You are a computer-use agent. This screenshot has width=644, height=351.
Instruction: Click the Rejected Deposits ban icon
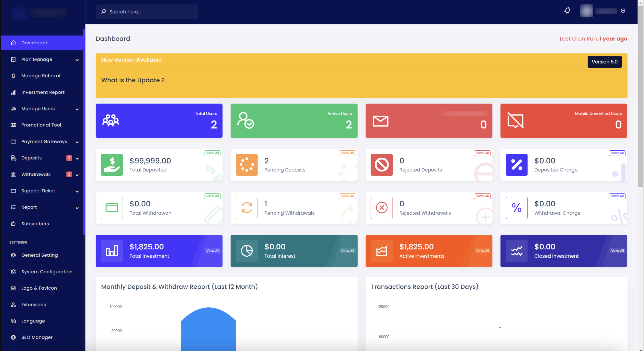[382, 165]
